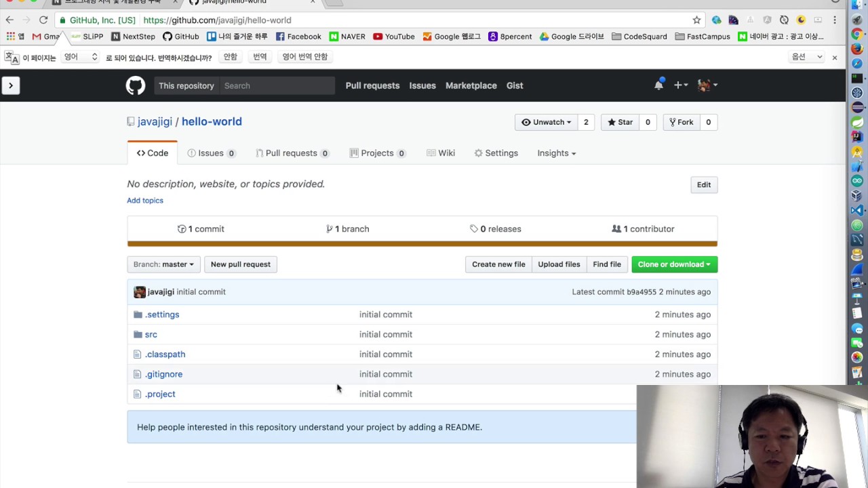The height and width of the screenshot is (488, 868).
Task: Open the Chrome three-dot menu
Action: pos(835,20)
